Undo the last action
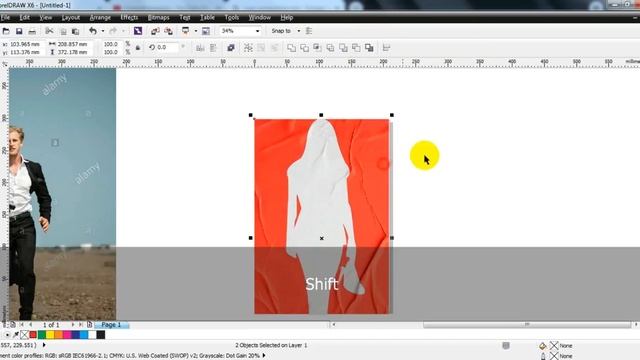This screenshot has height=360, width=640. pyautogui.click(x=93, y=31)
